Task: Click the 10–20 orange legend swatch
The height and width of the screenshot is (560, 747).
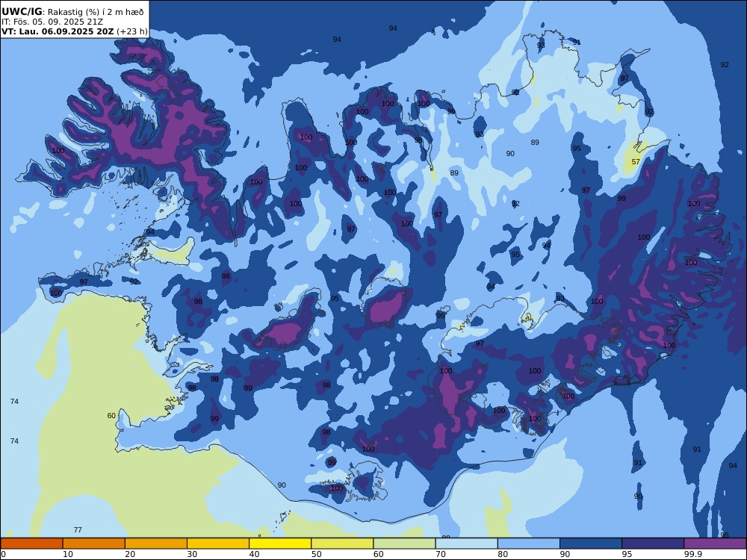Action: point(94,544)
